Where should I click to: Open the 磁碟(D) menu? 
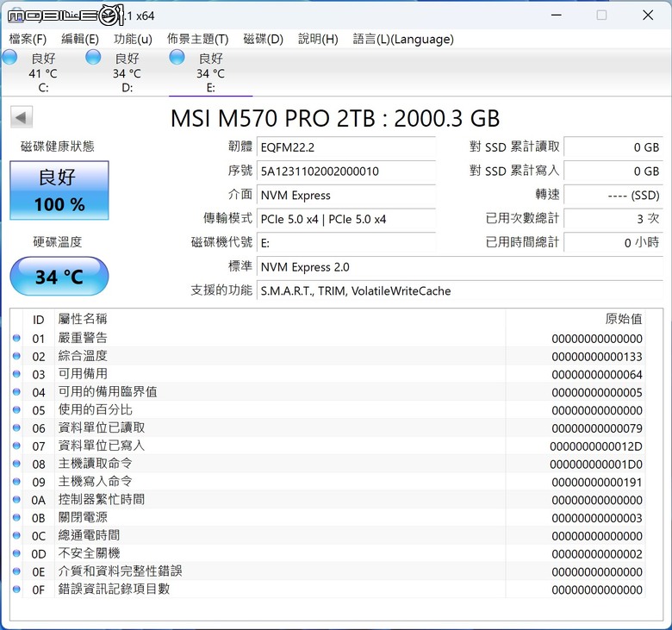263,40
